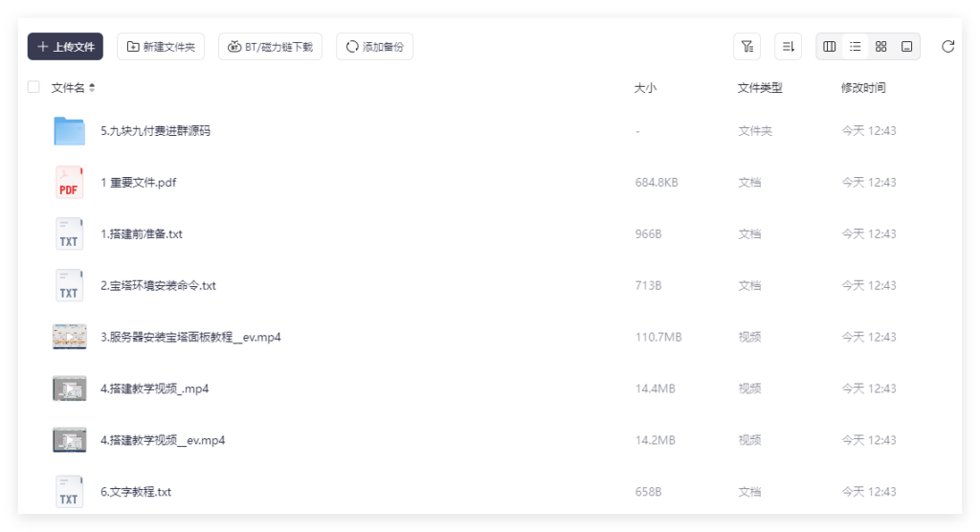Click the 上传文件 upload button
Viewport: 980px width, 532px height.
pos(65,47)
